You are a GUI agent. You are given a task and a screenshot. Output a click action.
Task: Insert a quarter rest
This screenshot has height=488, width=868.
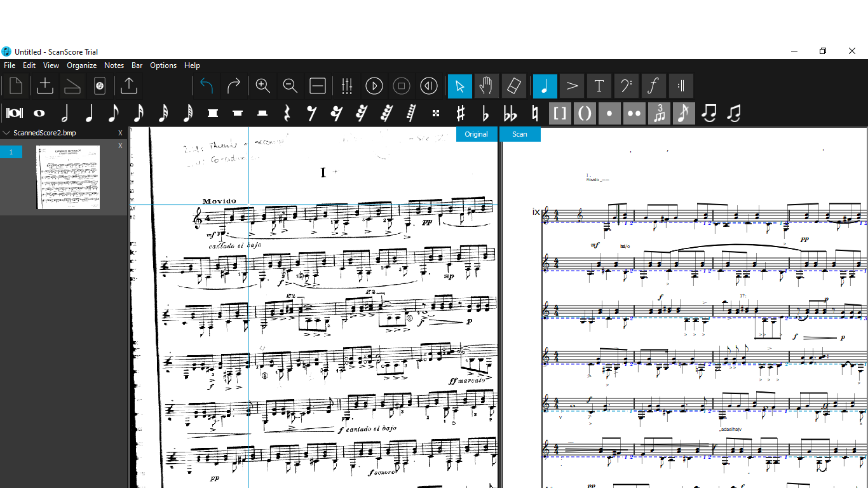point(287,113)
